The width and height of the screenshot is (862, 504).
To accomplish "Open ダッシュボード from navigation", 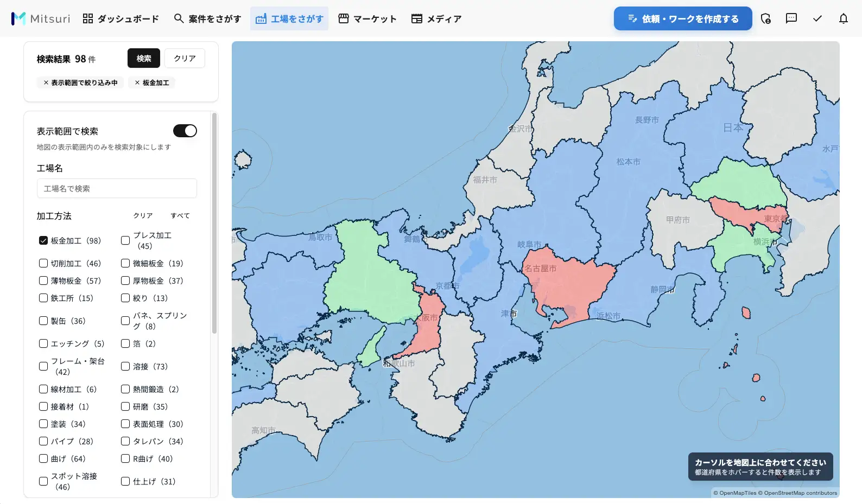I will pos(121,18).
